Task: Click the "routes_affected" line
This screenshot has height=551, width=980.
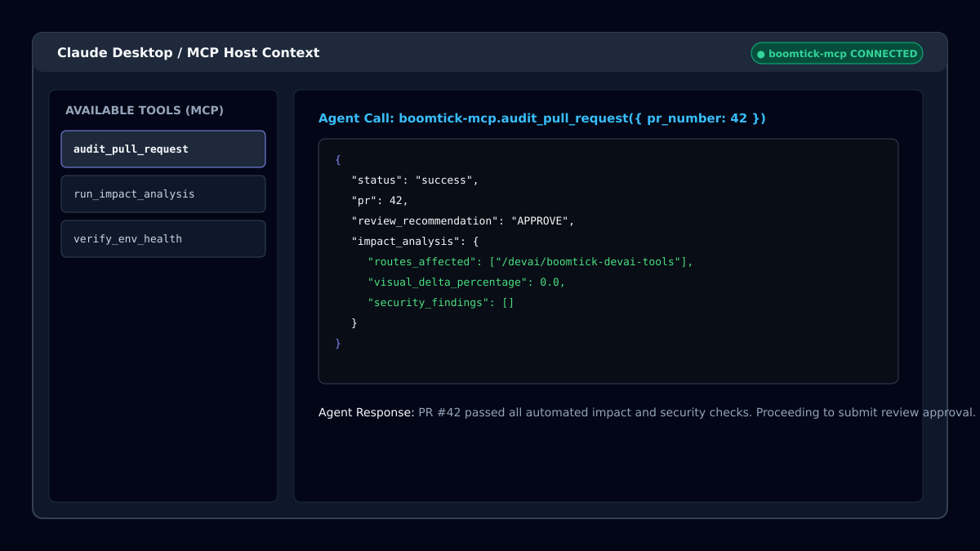Action: coord(530,262)
